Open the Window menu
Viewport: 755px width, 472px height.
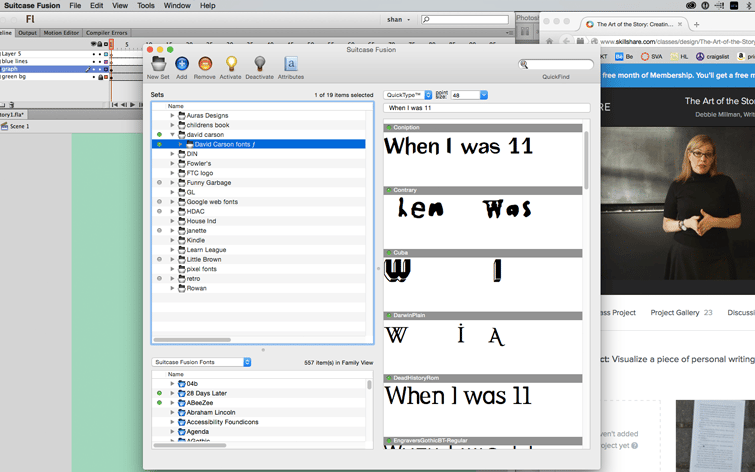coord(177,5)
